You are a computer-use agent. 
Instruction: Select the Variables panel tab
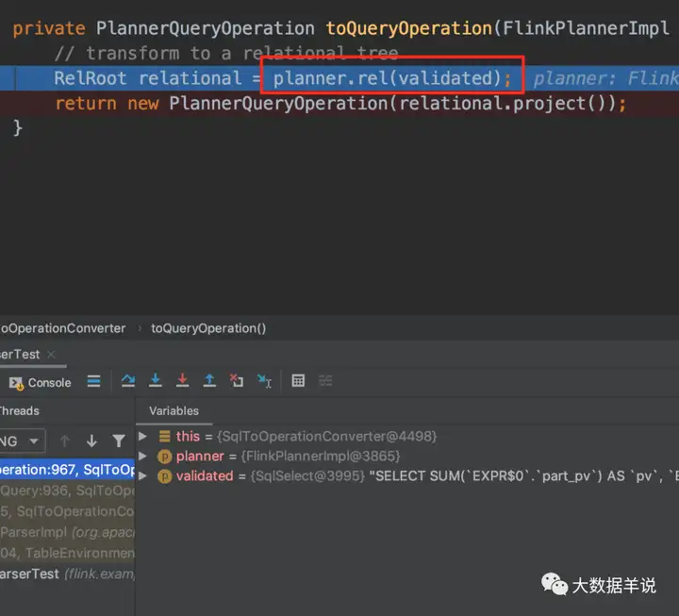pos(174,410)
